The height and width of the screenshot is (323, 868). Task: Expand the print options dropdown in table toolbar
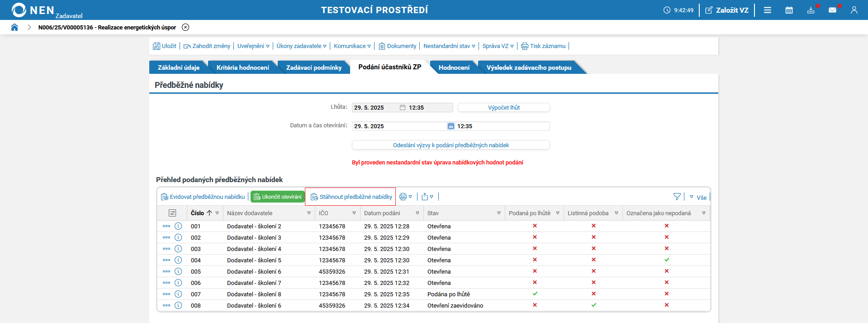click(406, 197)
